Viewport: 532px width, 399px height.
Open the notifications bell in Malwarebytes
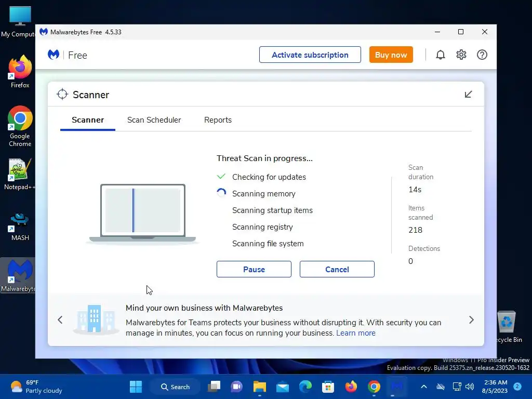coord(440,55)
